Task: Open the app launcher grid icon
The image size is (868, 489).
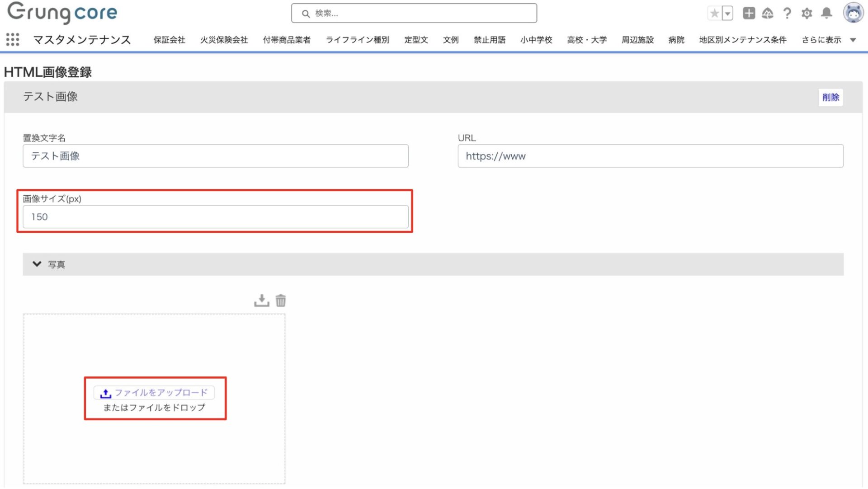Action: tap(13, 40)
